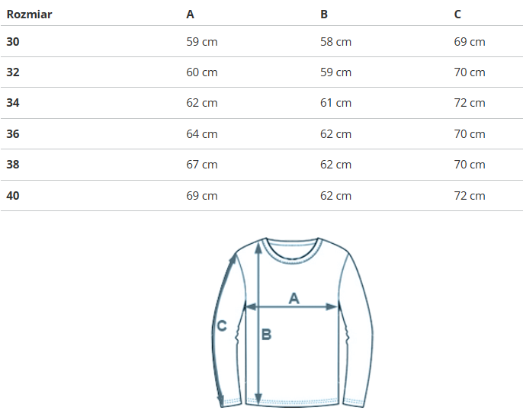Screen dimensions: 523x420
Task: Click the letter C label beside the sleeve
Action: tap(222, 325)
